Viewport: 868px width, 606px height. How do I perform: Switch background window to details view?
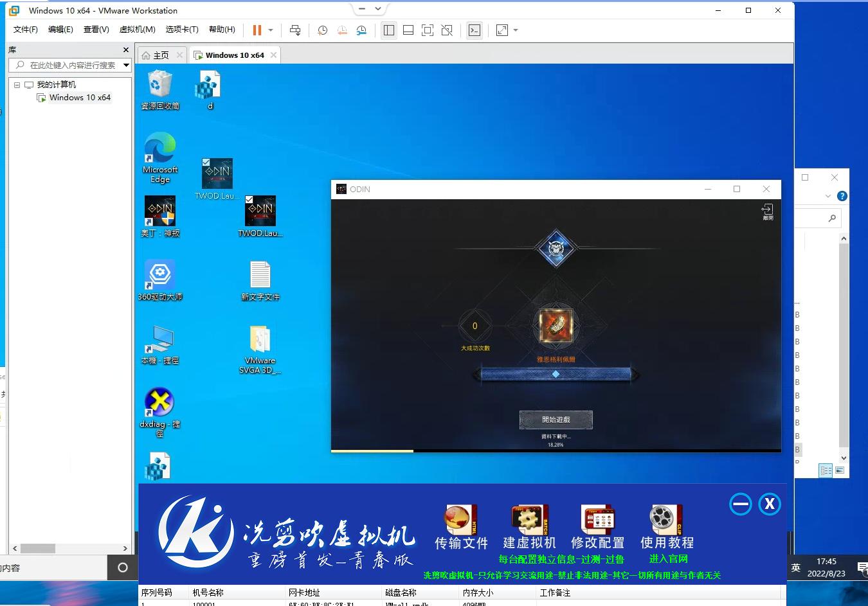[826, 470]
